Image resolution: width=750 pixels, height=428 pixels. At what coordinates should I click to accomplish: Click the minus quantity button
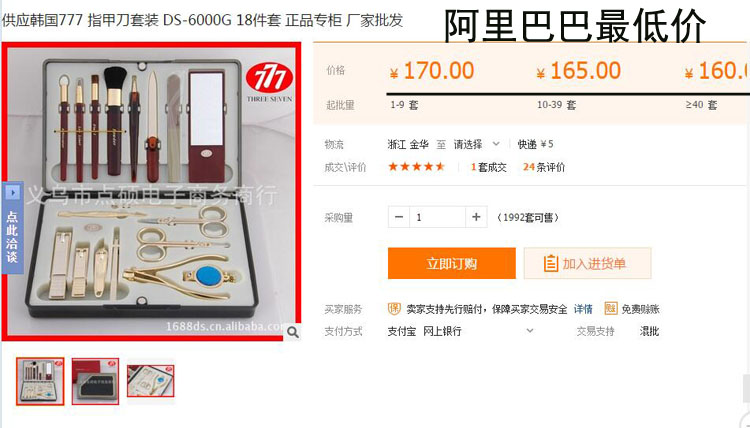399,217
